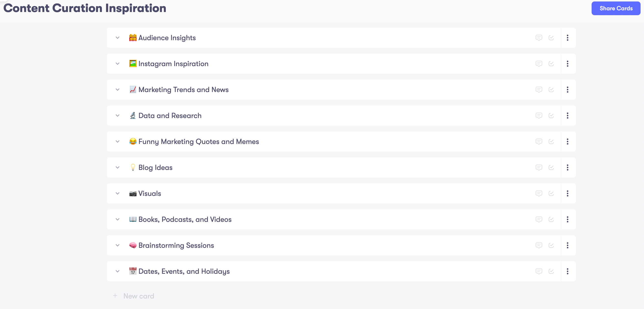Open kebab menu on Brainstorming Sessions card
The height and width of the screenshot is (309, 644).
[x=568, y=245]
